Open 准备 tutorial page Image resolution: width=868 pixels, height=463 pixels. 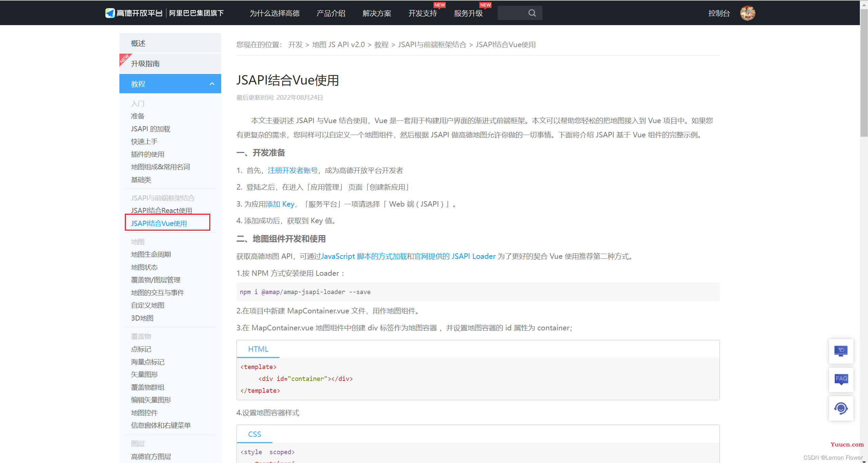click(x=138, y=116)
